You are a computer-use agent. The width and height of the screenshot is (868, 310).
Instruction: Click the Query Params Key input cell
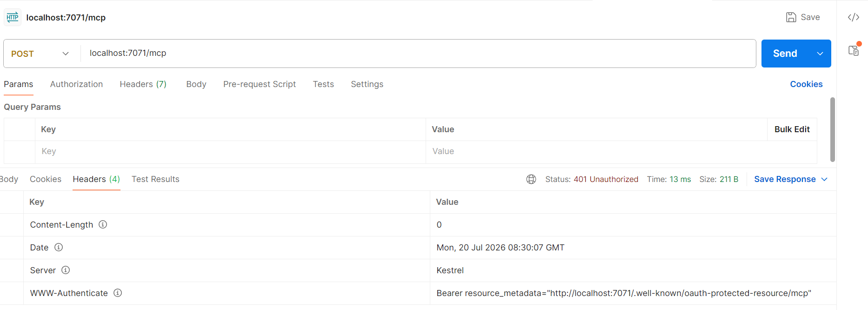(230, 152)
